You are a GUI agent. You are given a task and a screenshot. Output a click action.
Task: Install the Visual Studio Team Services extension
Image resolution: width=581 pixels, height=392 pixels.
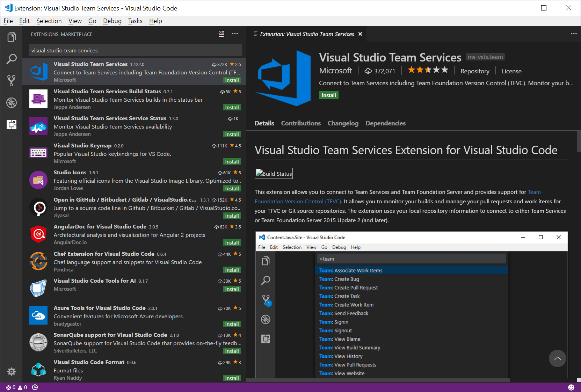[x=328, y=95]
